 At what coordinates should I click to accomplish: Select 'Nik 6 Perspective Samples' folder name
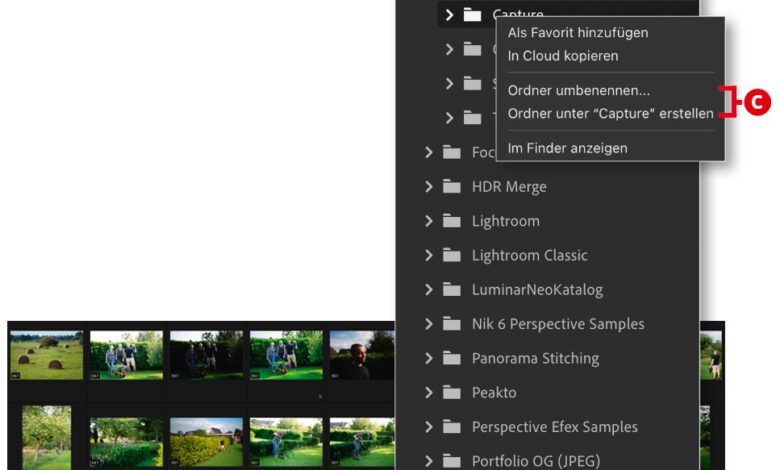tap(558, 324)
